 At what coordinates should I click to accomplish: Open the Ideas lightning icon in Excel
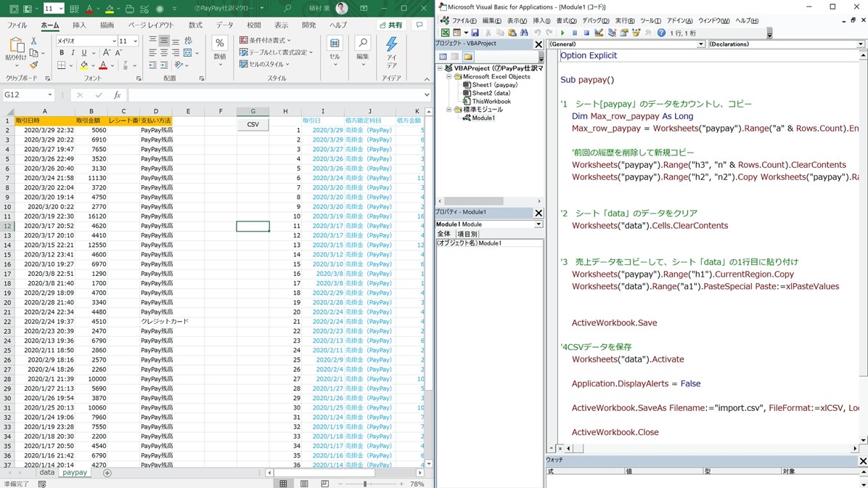391,44
